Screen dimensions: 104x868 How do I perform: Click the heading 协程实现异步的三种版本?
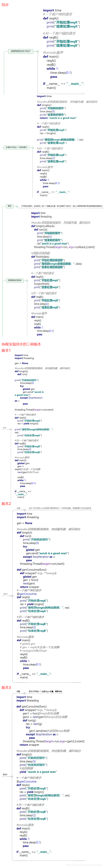click(21, 344)
